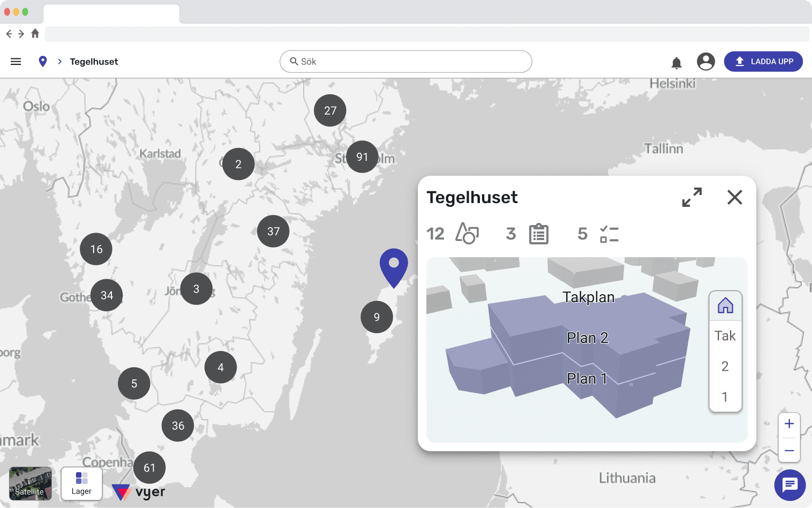Viewport: 812px width, 508px height.
Task: Open the 3 clipboard reports icon
Action: 539,234
